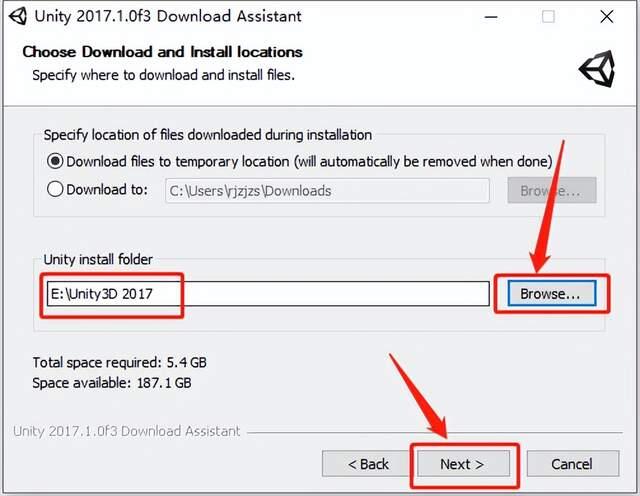Viewport: 640px width, 496px height.
Task: Go back with the '< Back' button
Action: (x=368, y=464)
